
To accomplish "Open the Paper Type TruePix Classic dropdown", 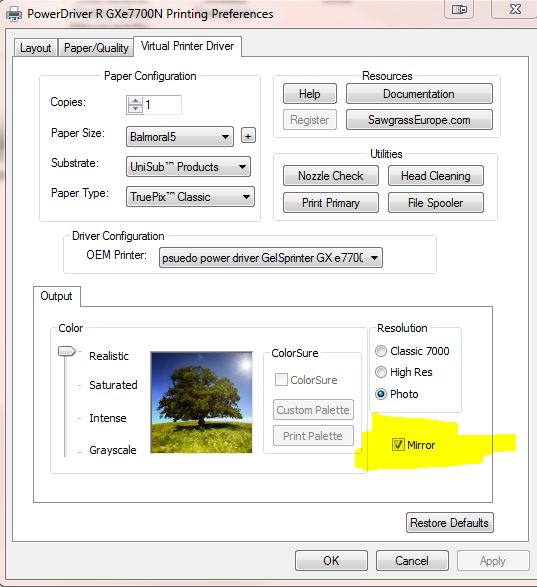I will click(x=190, y=197).
